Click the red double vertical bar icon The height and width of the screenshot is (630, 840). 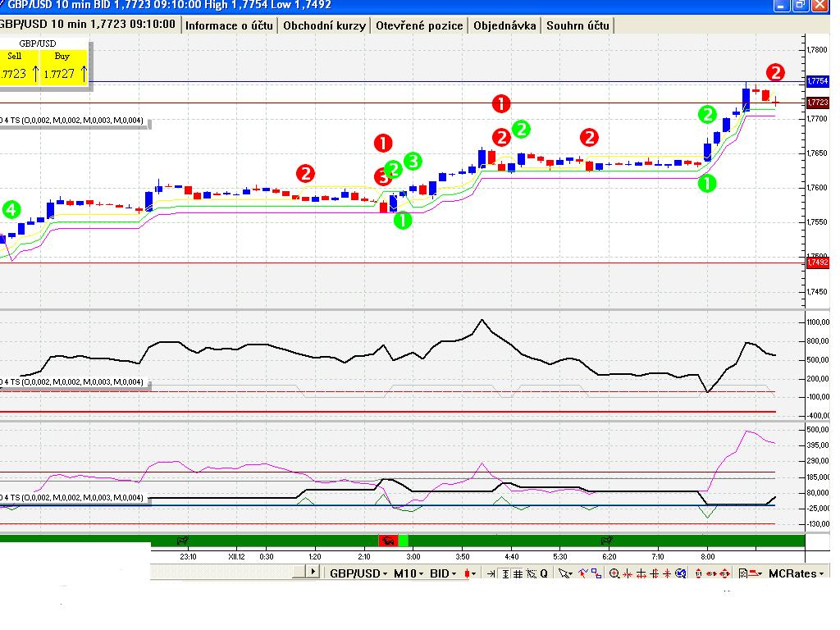pos(654,573)
